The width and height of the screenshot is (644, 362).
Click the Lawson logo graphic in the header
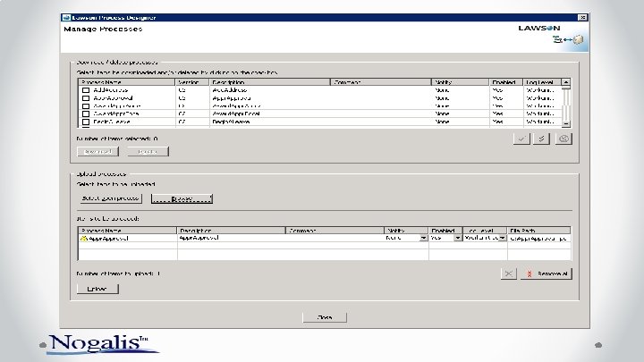point(538,29)
